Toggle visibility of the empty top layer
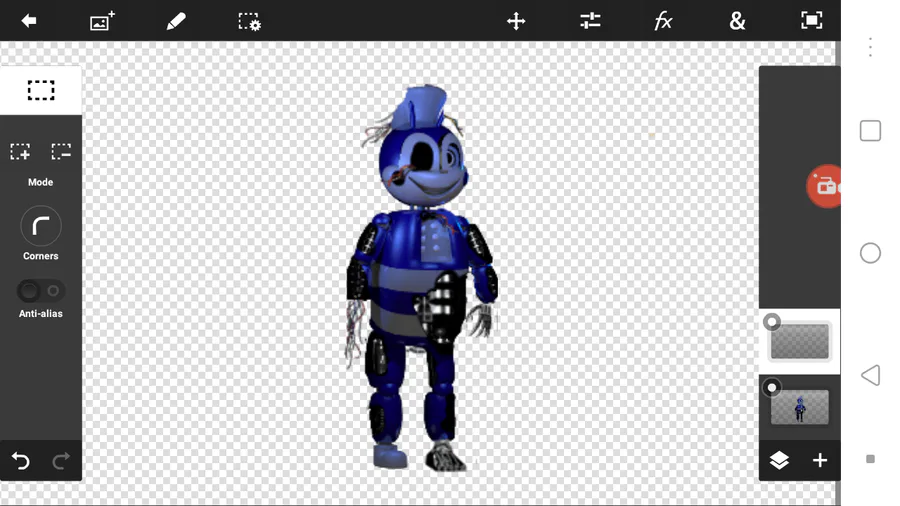900x506 pixels. (772, 322)
